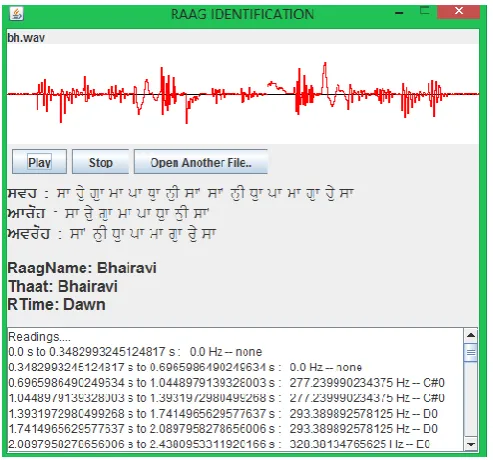Click the RaagName: Bhairavi text
Image resolution: width=493 pixels, height=460 pixels.
(x=82, y=268)
